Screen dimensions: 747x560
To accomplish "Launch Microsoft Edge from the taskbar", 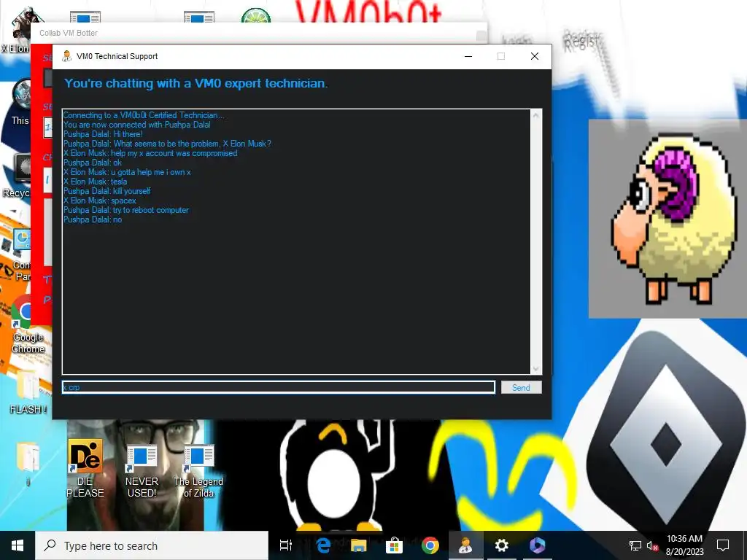I will pyautogui.click(x=323, y=545).
